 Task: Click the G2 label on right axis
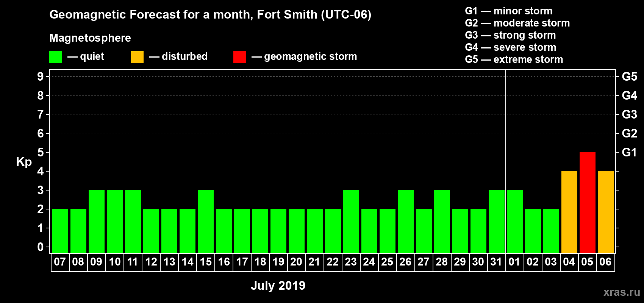[x=630, y=133]
